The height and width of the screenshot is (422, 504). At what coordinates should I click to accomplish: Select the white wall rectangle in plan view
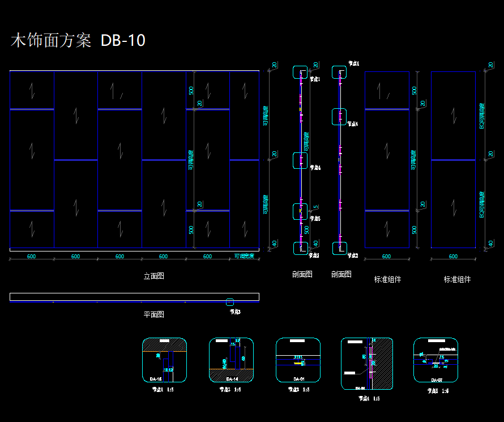[134, 297]
